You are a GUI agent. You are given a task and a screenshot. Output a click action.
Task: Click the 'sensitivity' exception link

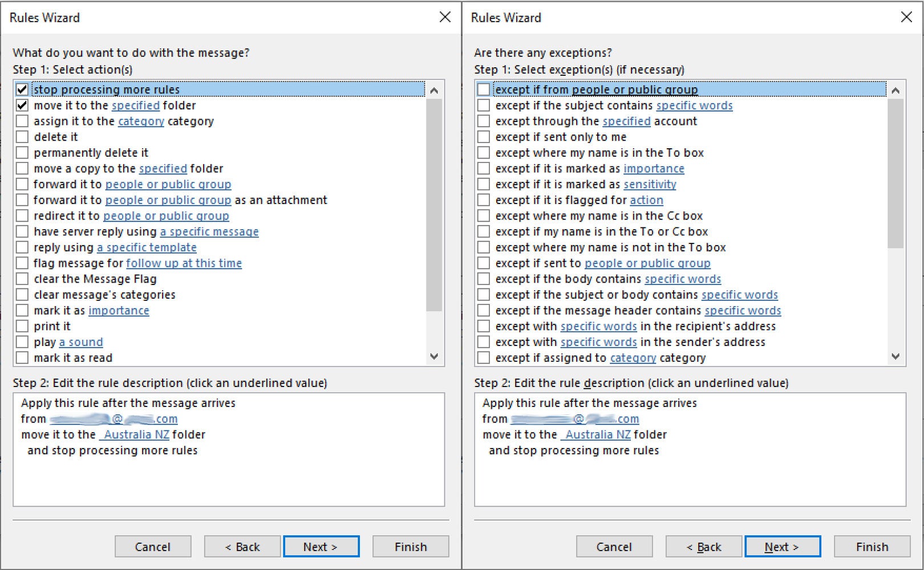(x=650, y=184)
